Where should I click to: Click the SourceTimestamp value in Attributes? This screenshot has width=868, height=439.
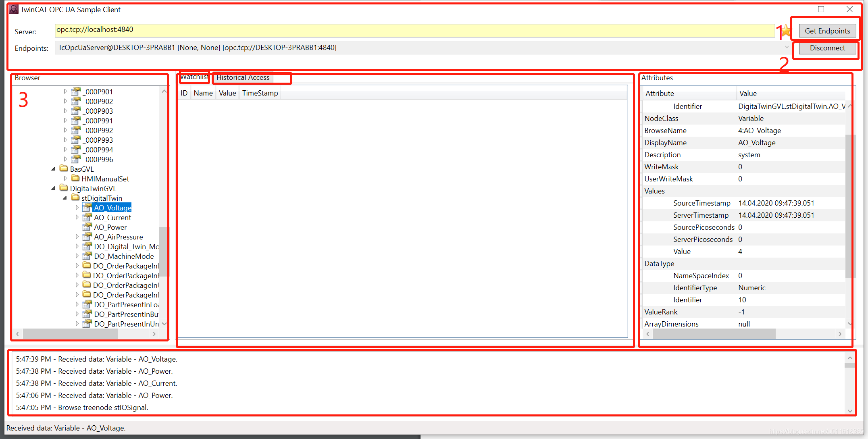click(776, 203)
